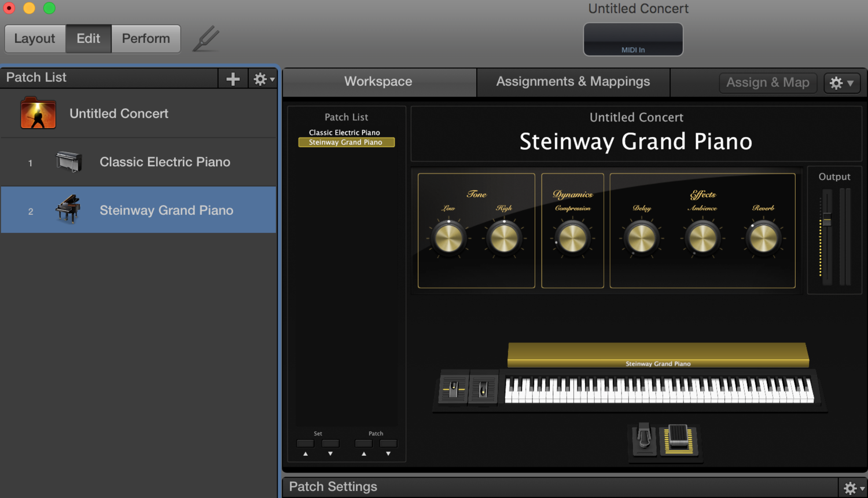The height and width of the screenshot is (498, 868).
Task: Click the on-screen piano keyboard
Action: click(659, 390)
